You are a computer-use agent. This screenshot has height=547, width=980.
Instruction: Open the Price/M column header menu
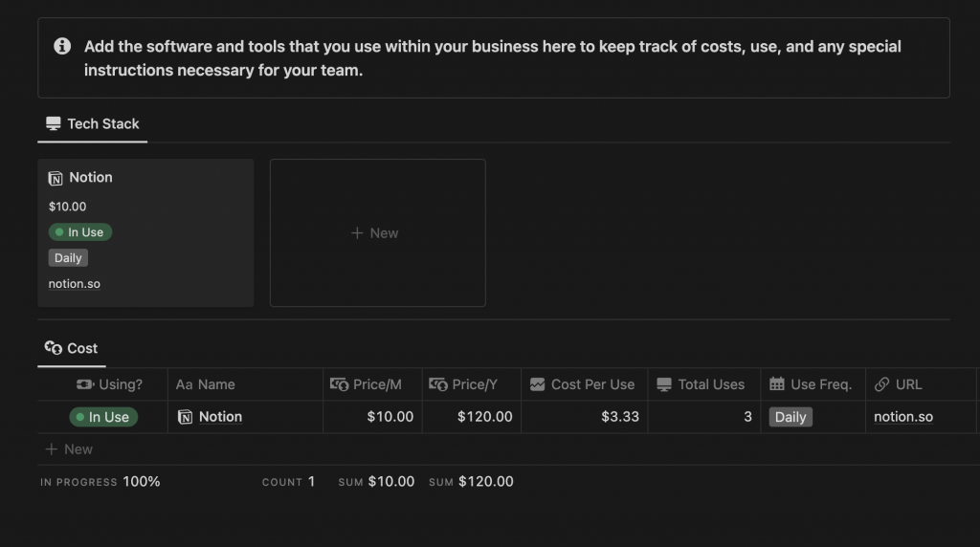[367, 384]
